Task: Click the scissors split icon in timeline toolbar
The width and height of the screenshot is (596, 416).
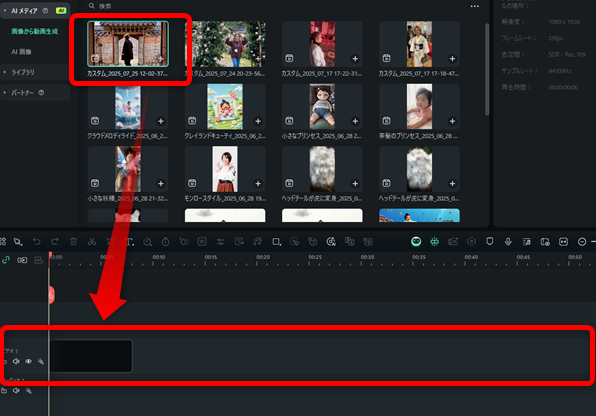Action: point(92,241)
